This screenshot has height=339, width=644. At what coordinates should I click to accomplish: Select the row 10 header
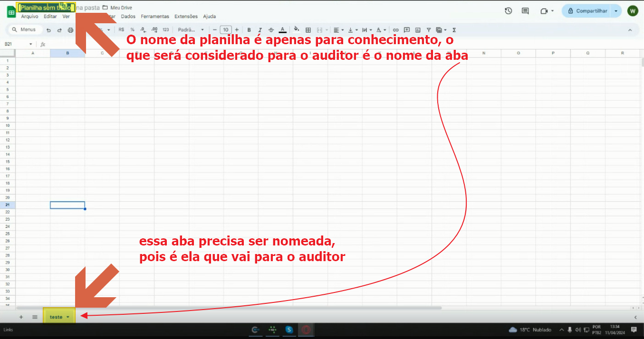7,125
